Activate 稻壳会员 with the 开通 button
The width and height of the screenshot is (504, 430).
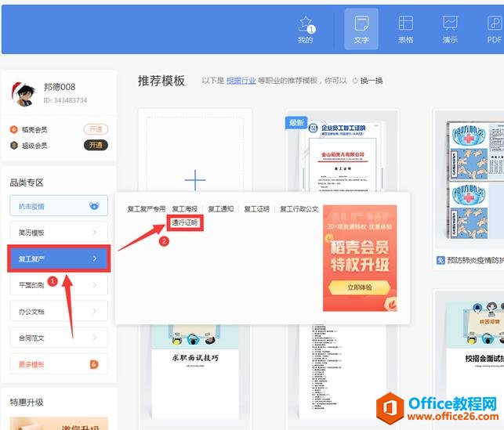pyautogui.click(x=96, y=129)
